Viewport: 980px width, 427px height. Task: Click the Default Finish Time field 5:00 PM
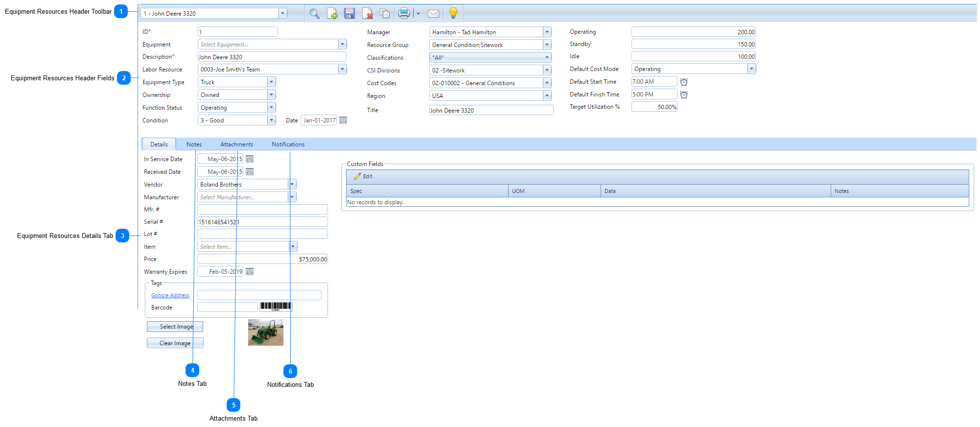click(x=654, y=95)
